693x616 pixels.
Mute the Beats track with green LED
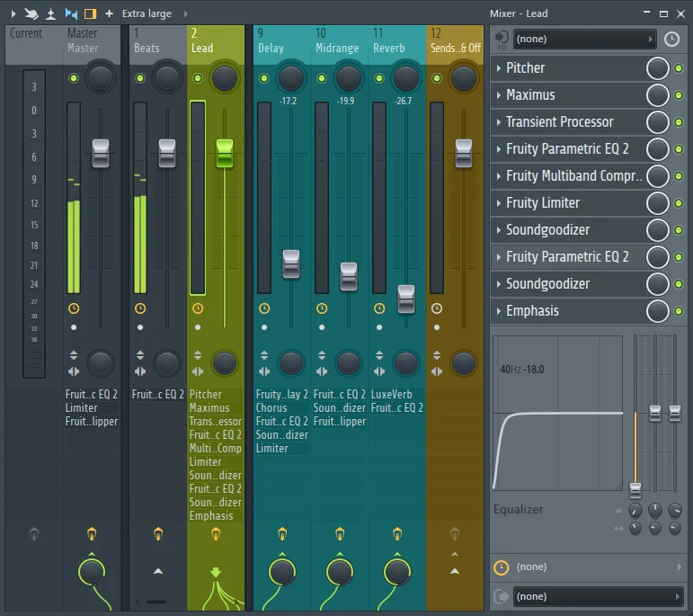click(140, 78)
